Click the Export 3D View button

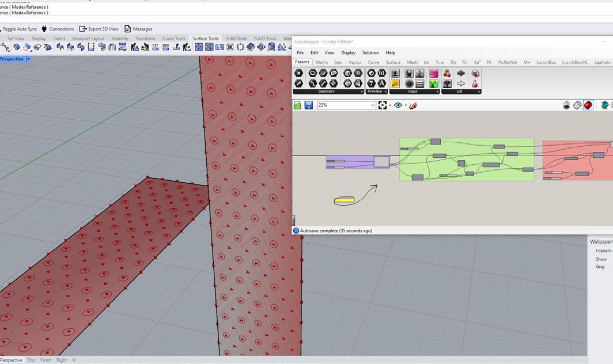tap(99, 29)
